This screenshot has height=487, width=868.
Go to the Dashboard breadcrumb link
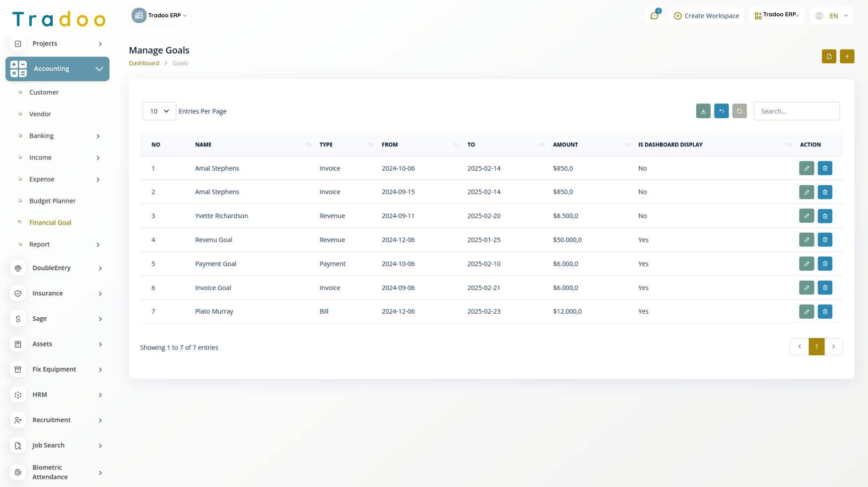tap(144, 63)
